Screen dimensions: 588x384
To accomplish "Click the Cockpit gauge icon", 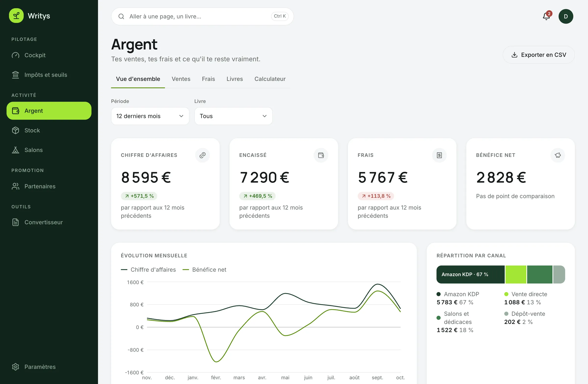I will (x=16, y=55).
